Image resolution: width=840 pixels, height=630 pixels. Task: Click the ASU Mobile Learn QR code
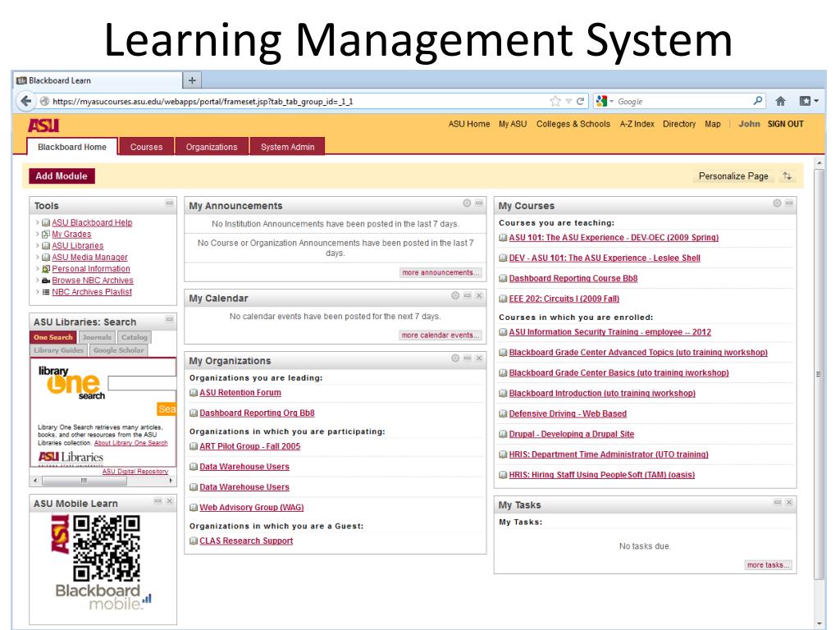click(106, 548)
